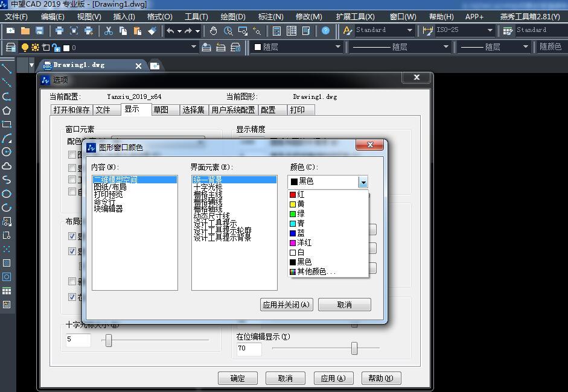Choose the 白 white color option
Image resolution: width=568 pixels, height=392 pixels.
tap(328, 252)
